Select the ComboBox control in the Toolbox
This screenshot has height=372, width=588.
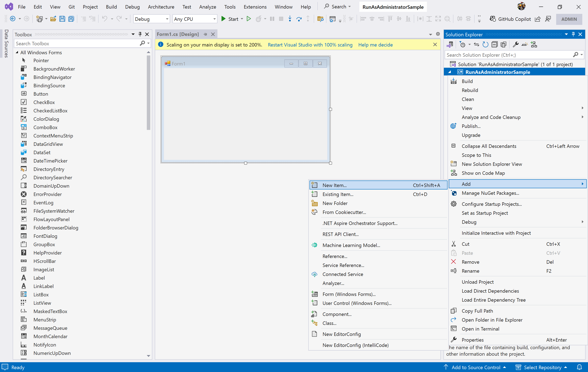click(45, 127)
